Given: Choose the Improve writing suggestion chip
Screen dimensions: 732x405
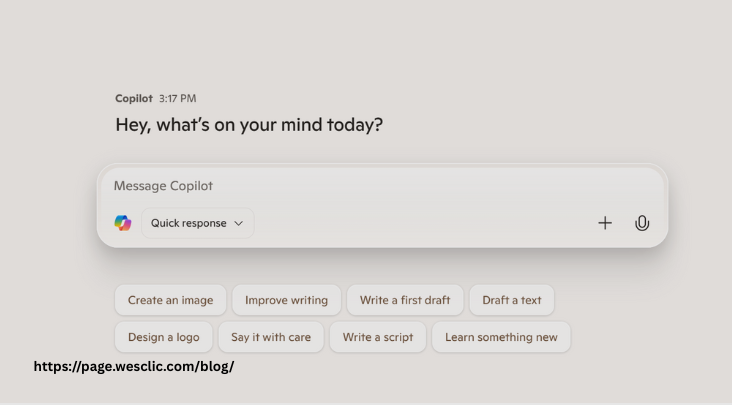Looking at the screenshot, I should [x=286, y=300].
